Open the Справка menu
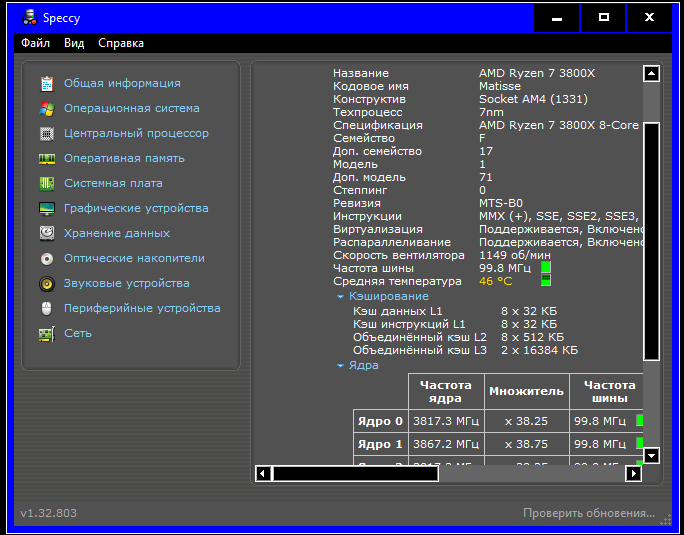Viewport: 684px width, 535px height. (121, 43)
